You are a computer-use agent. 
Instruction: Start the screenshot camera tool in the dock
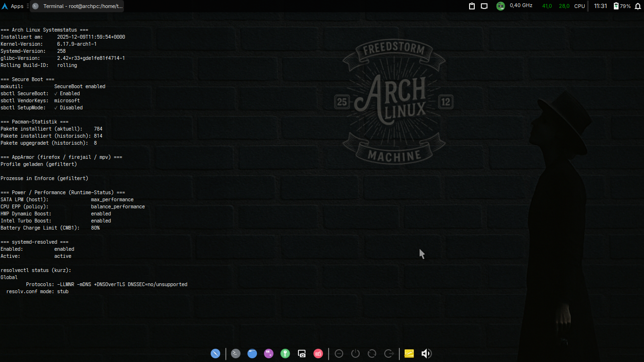(x=302, y=354)
